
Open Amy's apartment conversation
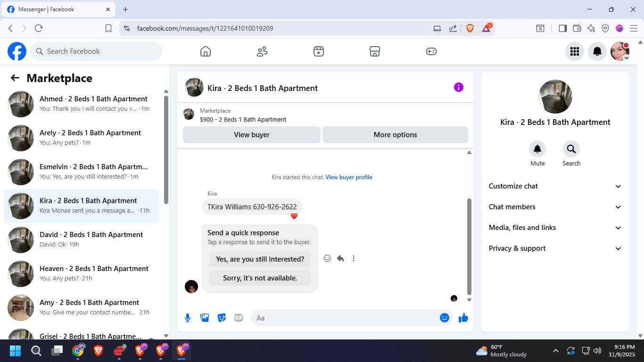(x=81, y=308)
